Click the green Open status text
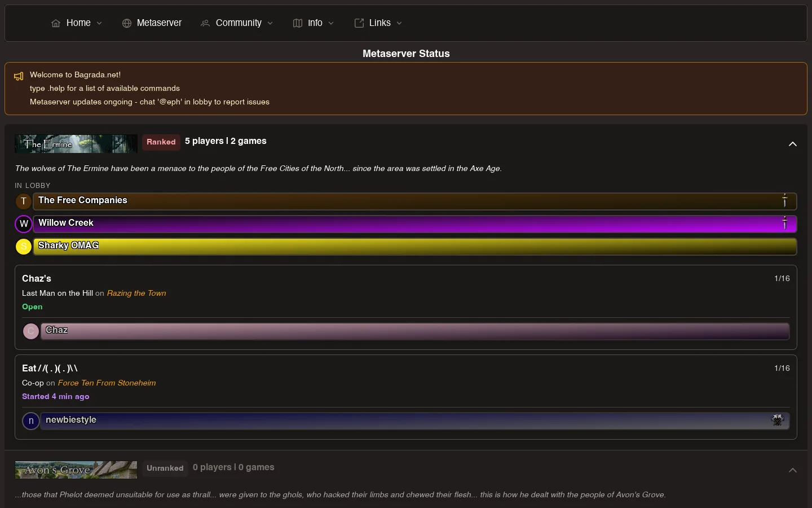Image resolution: width=812 pixels, height=508 pixels. click(32, 306)
